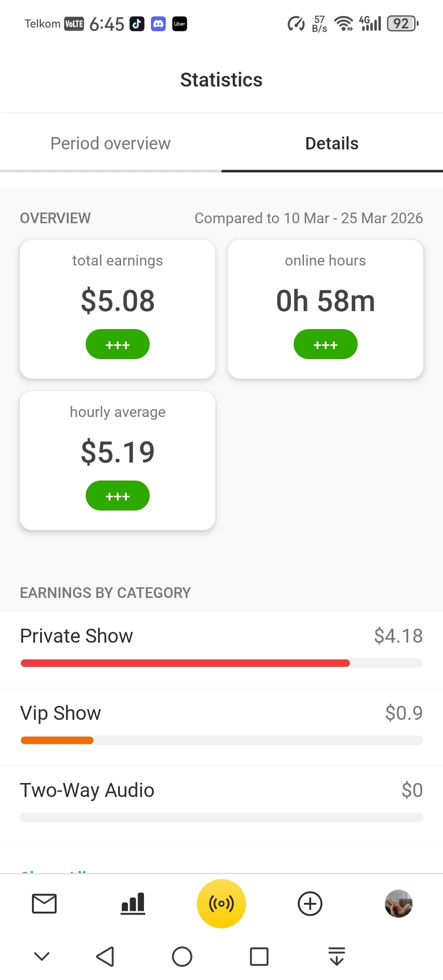Tap the total earnings green +++ badge

click(x=117, y=344)
